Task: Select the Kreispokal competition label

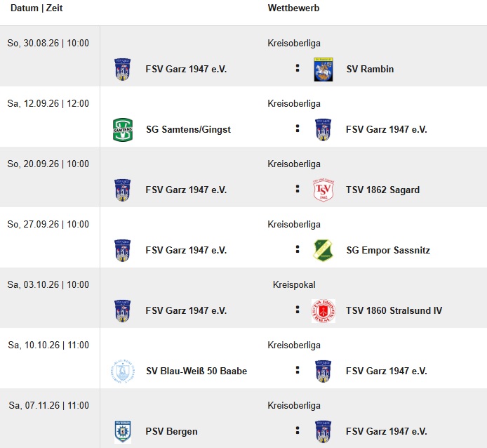Action: (x=294, y=284)
